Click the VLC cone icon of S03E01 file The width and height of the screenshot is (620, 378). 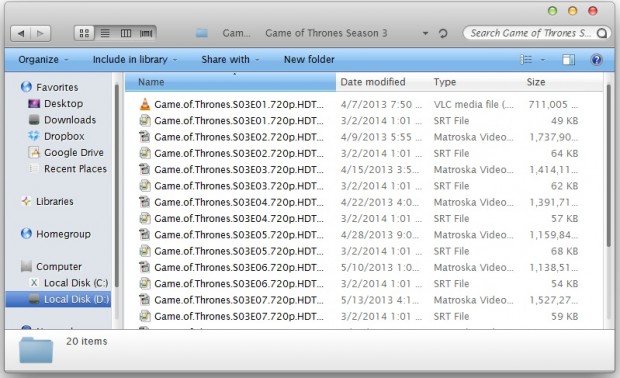(x=145, y=104)
